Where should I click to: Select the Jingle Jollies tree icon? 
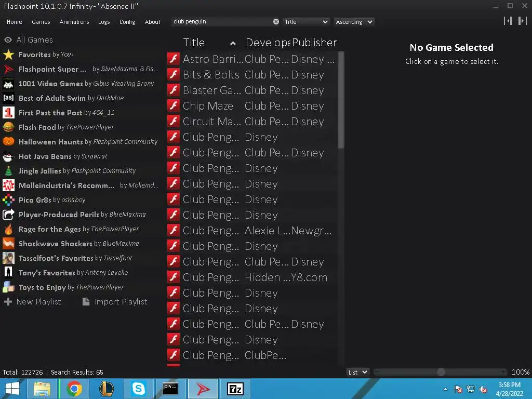8,171
